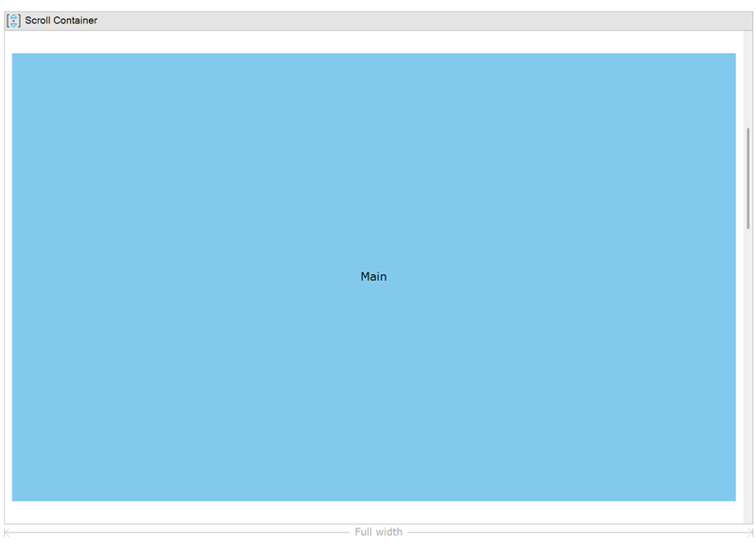Click the blue Main panel
The height and width of the screenshot is (554, 756).
pyautogui.click(x=373, y=277)
